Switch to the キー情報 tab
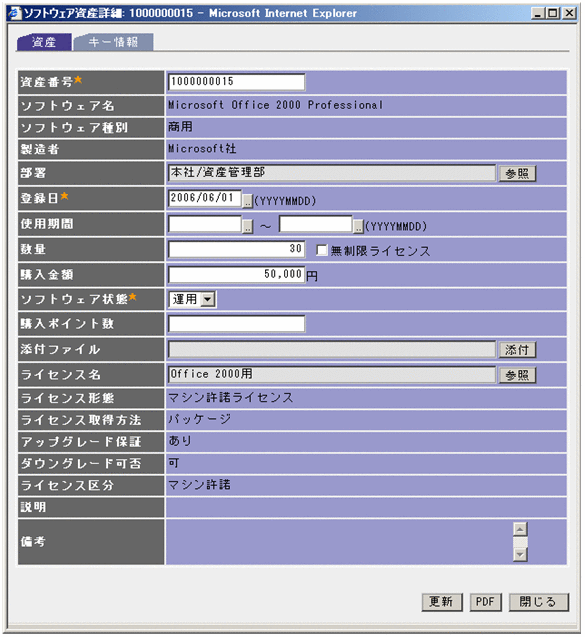This screenshot has width=585, height=637. click(113, 42)
